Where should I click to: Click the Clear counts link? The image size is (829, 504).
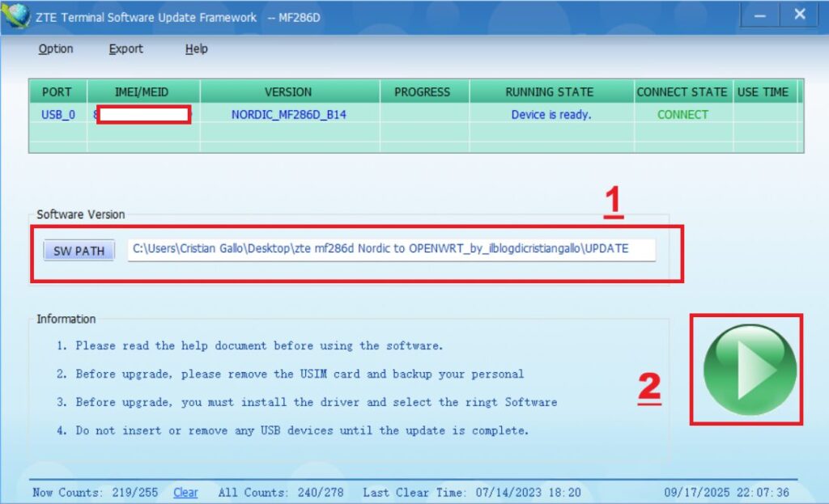[x=185, y=493]
